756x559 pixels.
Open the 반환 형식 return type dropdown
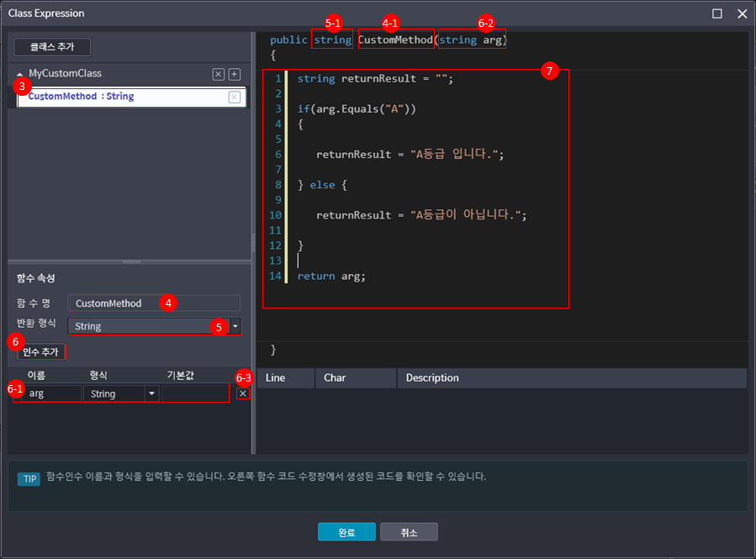pyautogui.click(x=235, y=326)
